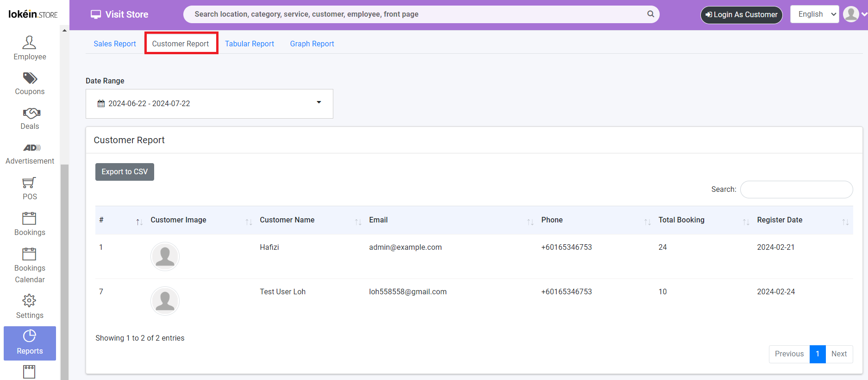Click Test User Loh's avatar image
868x380 pixels.
(x=165, y=301)
